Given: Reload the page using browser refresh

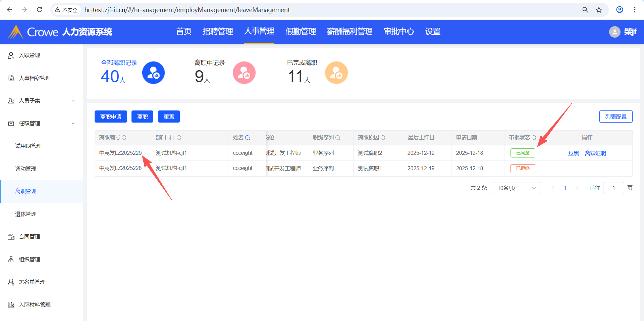Looking at the screenshot, I should click(x=39, y=10).
